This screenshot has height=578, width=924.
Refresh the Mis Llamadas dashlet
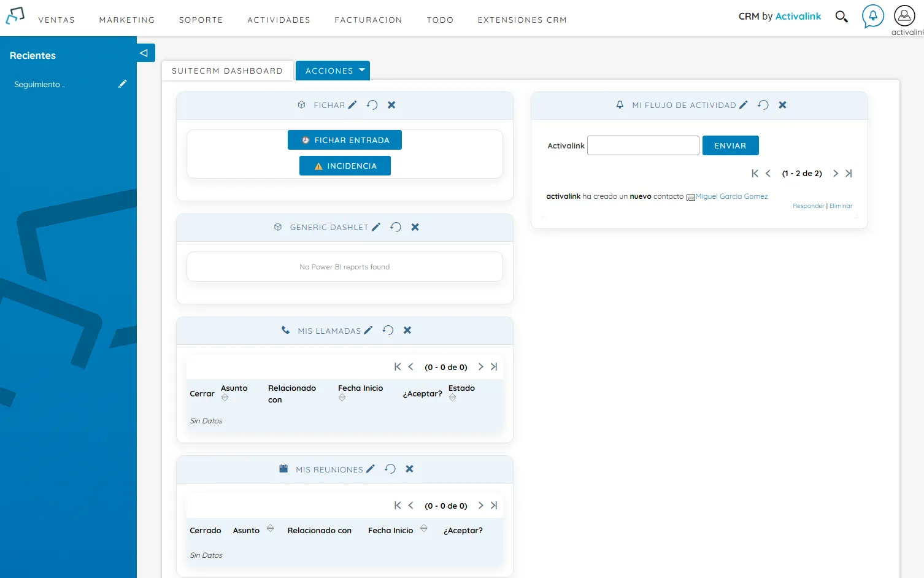pos(388,330)
